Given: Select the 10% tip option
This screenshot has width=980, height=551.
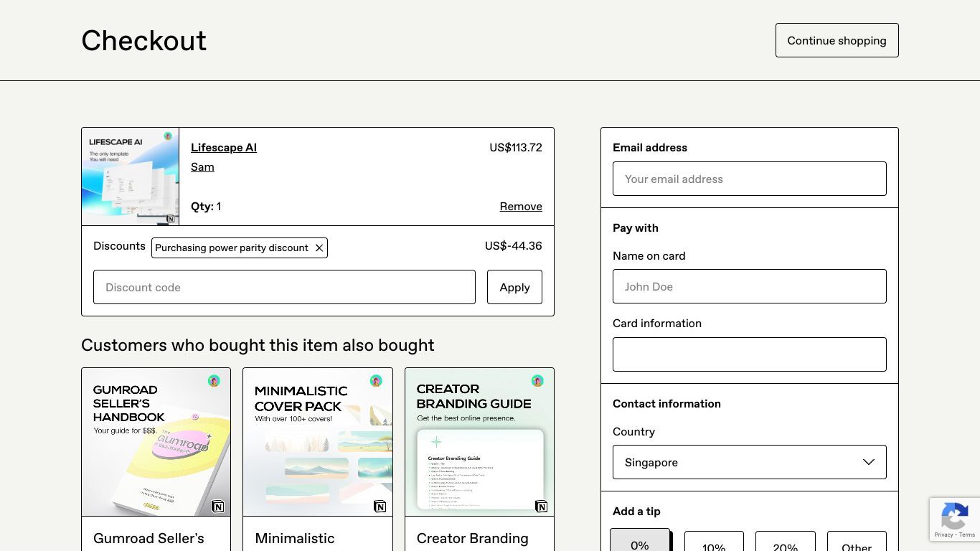Looking at the screenshot, I should click(x=714, y=542).
